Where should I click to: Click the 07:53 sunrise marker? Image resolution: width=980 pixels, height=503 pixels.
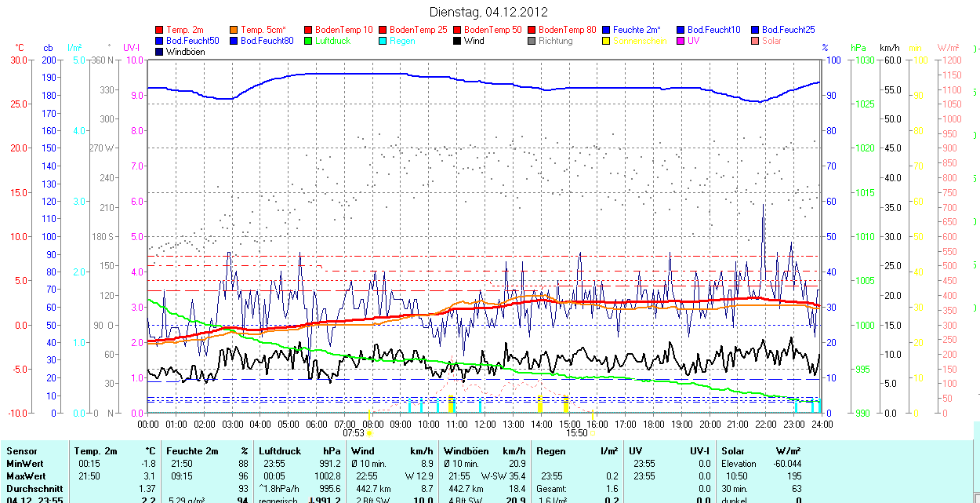point(354,432)
